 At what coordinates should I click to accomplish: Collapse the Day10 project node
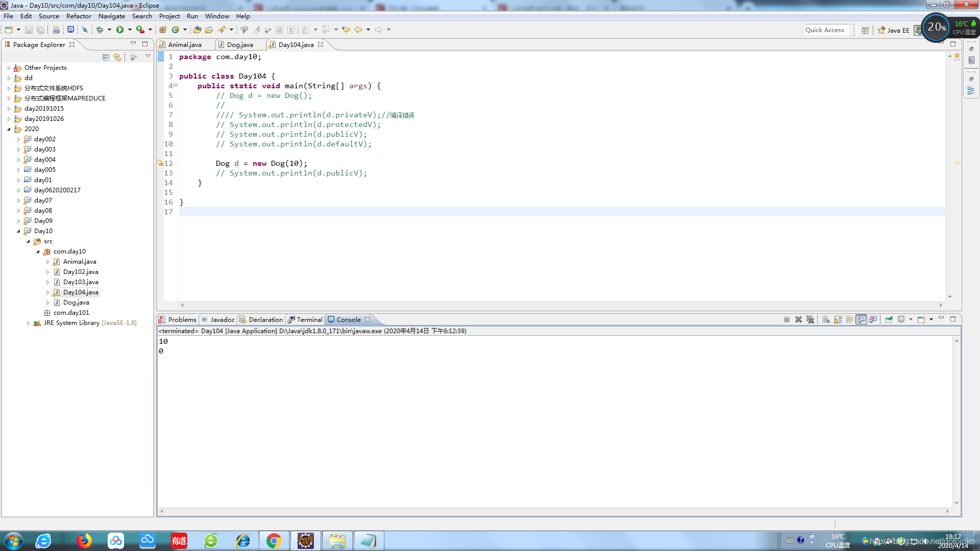(19, 231)
